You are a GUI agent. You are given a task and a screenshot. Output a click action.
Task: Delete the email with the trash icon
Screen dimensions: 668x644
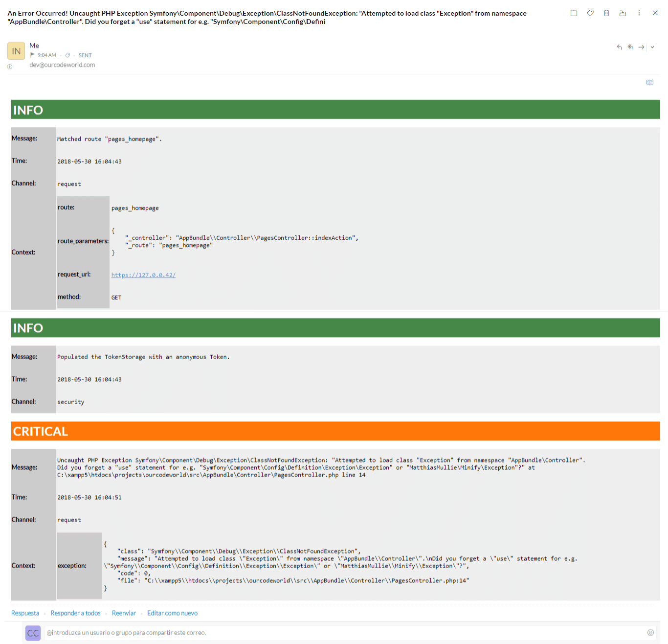click(x=606, y=13)
